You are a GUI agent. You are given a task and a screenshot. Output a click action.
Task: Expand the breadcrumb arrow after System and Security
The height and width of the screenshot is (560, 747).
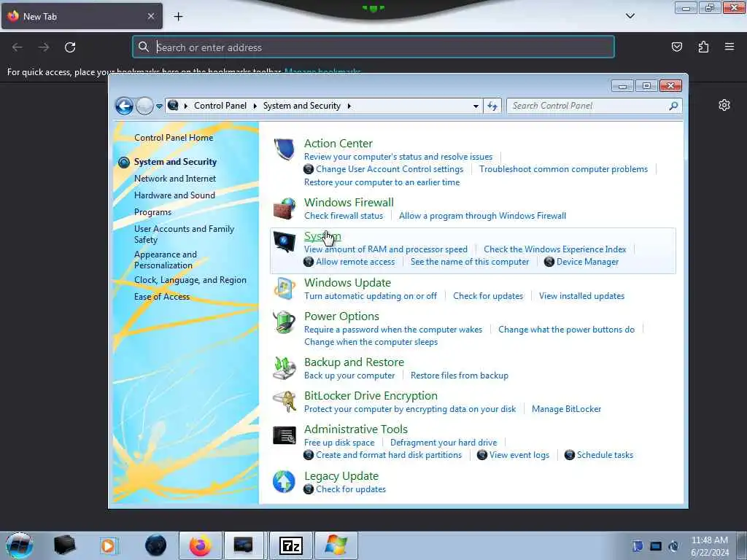point(349,106)
